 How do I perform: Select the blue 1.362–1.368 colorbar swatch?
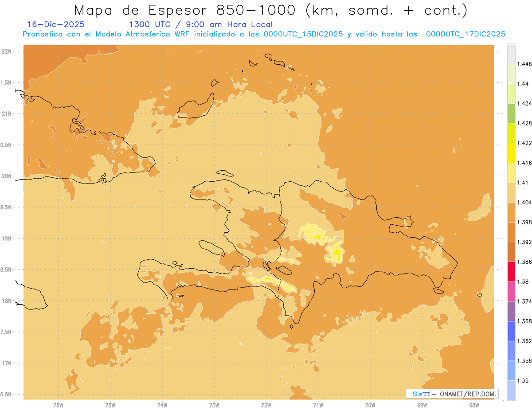511,331
